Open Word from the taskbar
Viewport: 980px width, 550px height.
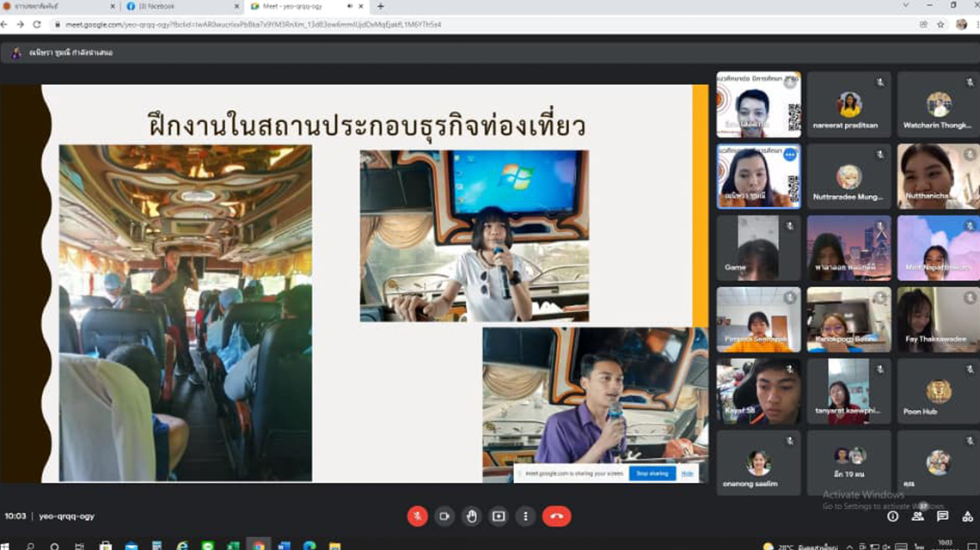click(x=284, y=546)
